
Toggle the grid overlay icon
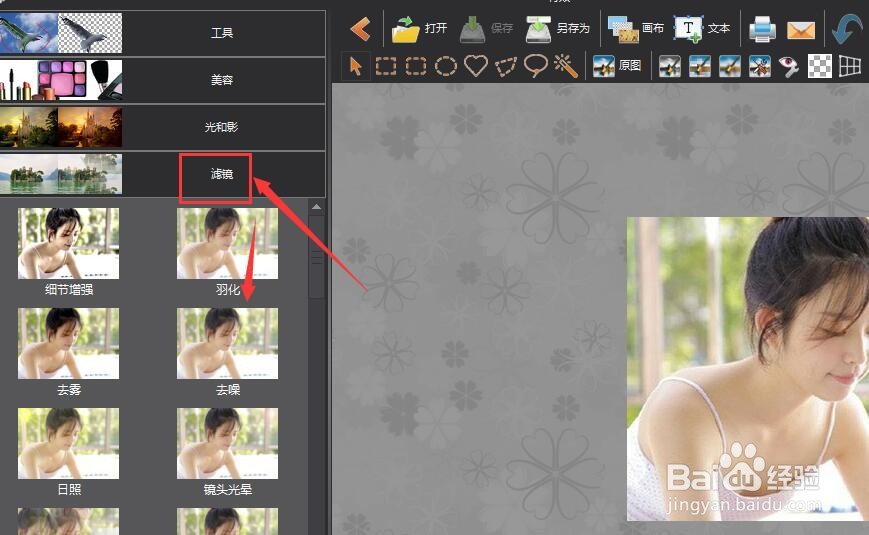850,67
